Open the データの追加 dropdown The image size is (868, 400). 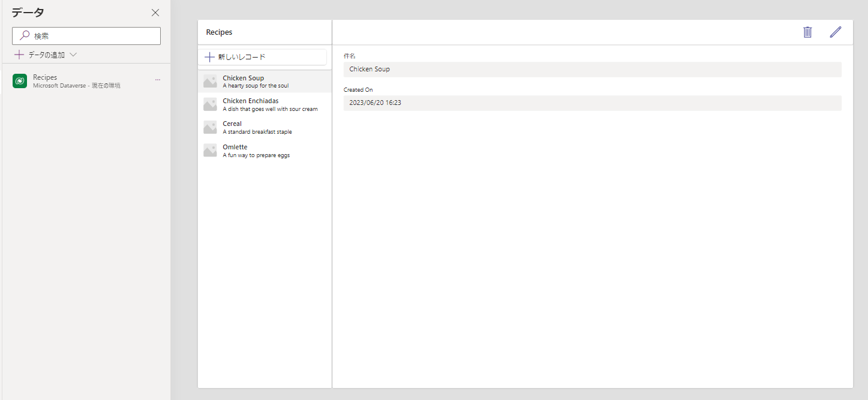tap(46, 55)
